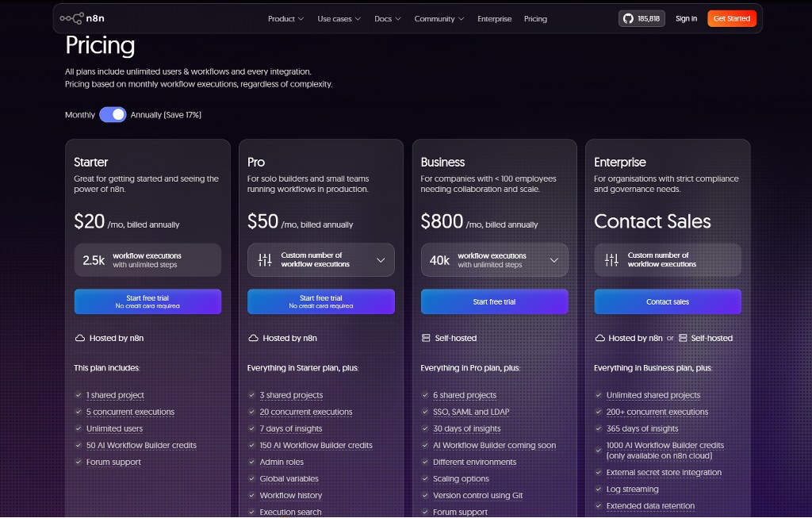The height and width of the screenshot is (518, 812).
Task: Click Enterprise's custom workflow executions box
Action: tap(668, 260)
